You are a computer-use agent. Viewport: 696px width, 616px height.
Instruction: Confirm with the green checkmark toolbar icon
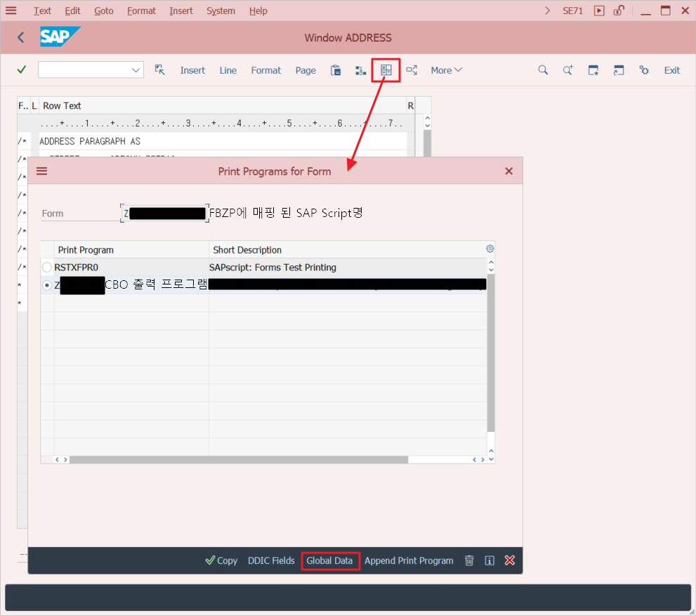click(21, 70)
